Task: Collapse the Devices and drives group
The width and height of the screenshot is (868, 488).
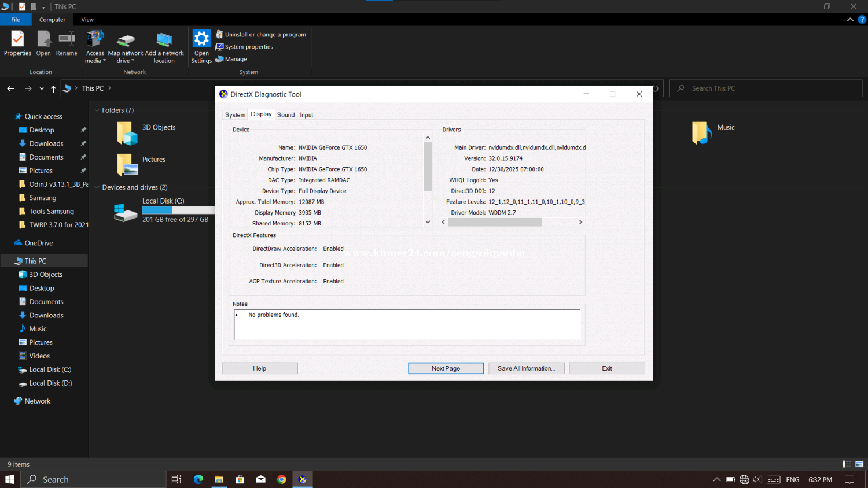Action: (97, 188)
